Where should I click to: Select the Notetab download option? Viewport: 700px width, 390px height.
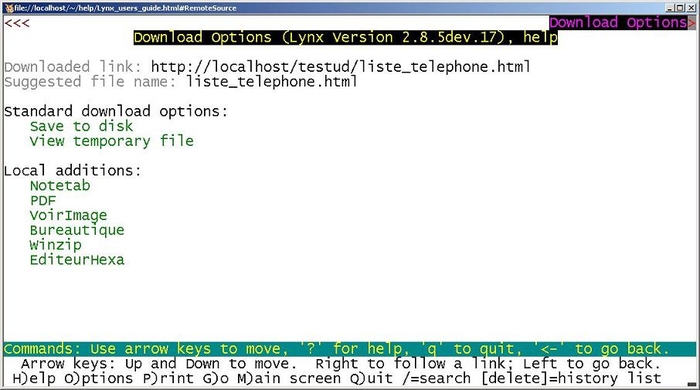(x=60, y=186)
